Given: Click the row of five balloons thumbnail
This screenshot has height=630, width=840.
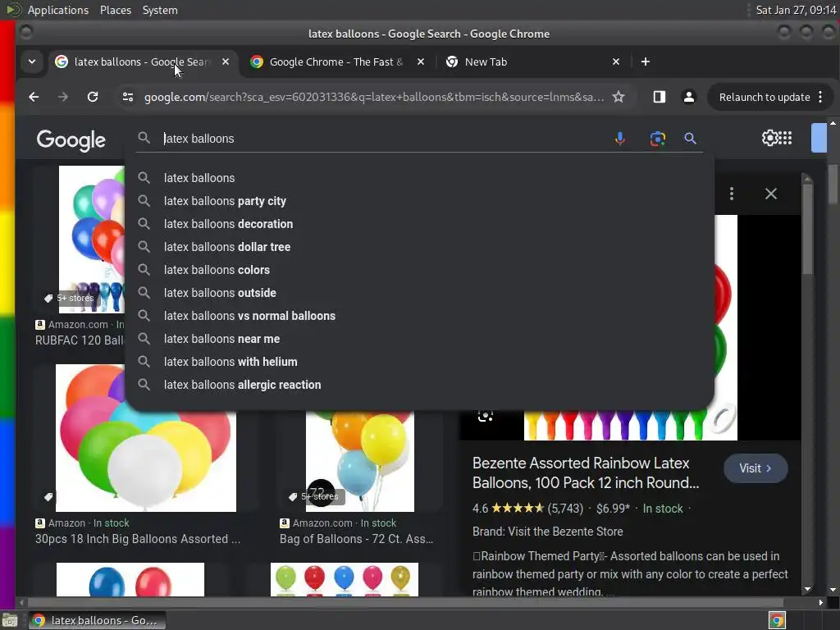Looking at the screenshot, I should coord(345,579).
